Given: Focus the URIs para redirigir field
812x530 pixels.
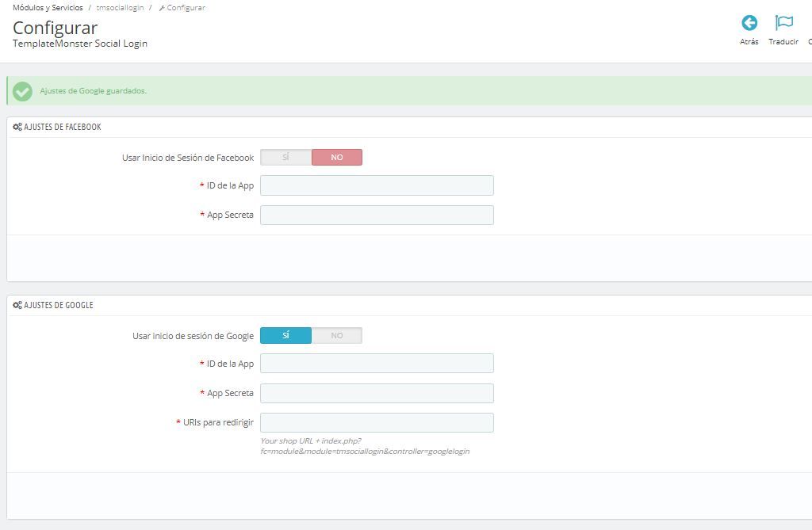Looking at the screenshot, I should pos(377,423).
